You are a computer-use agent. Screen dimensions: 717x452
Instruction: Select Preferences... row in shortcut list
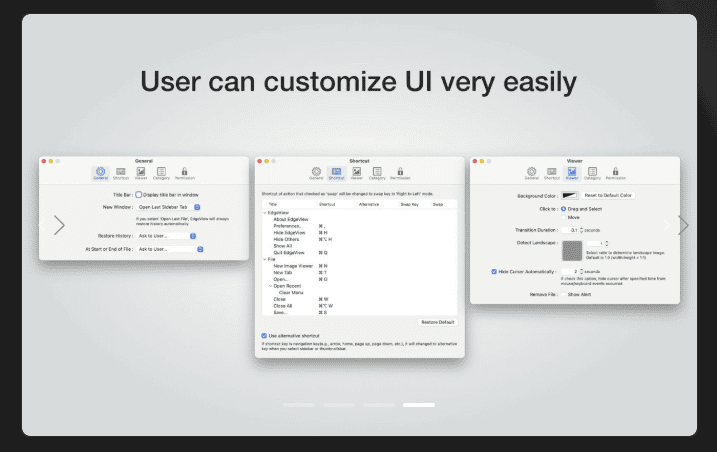(359, 226)
